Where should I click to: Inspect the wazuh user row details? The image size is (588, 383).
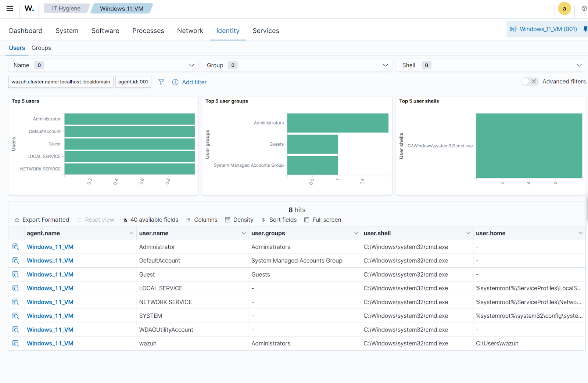tap(15, 343)
